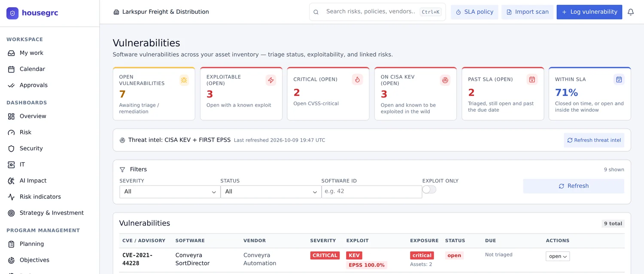Screen dimensions: 644x274
Task: Toggle the Exploit Only switch
Action: pos(429,189)
